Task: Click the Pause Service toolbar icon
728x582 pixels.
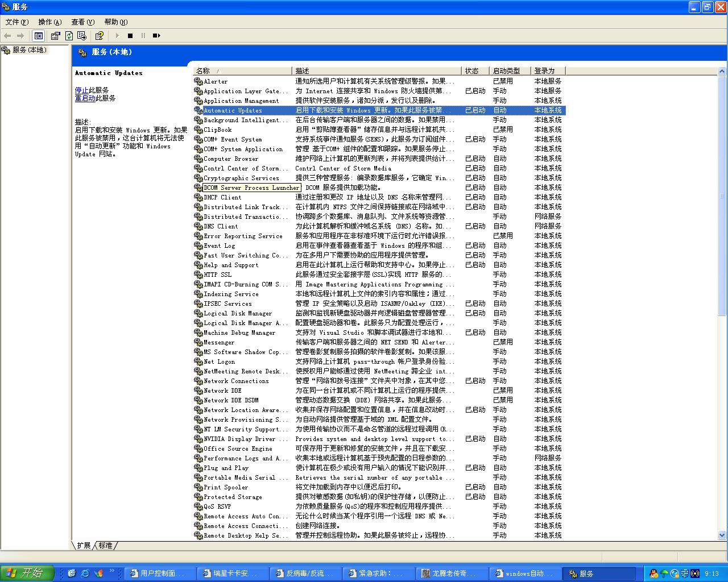Action: pyautogui.click(x=143, y=36)
